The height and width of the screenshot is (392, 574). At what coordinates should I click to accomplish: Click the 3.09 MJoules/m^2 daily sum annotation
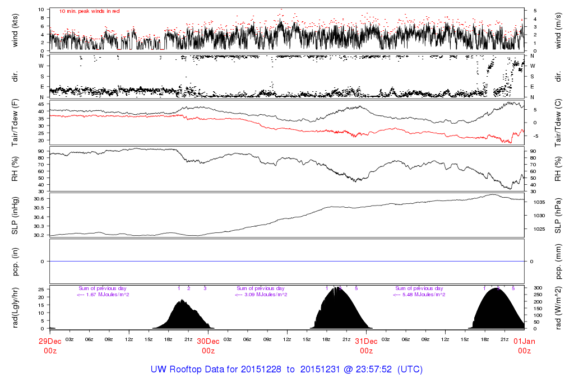(x=261, y=295)
